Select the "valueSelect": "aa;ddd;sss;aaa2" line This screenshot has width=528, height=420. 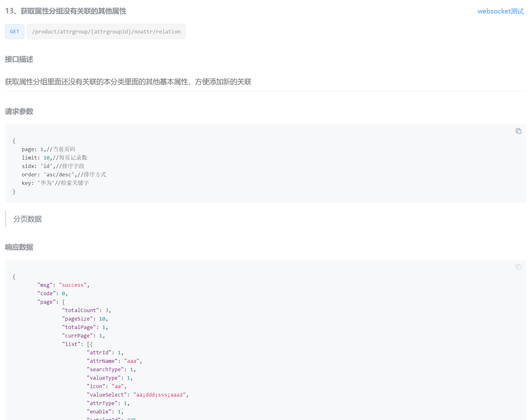138,395
